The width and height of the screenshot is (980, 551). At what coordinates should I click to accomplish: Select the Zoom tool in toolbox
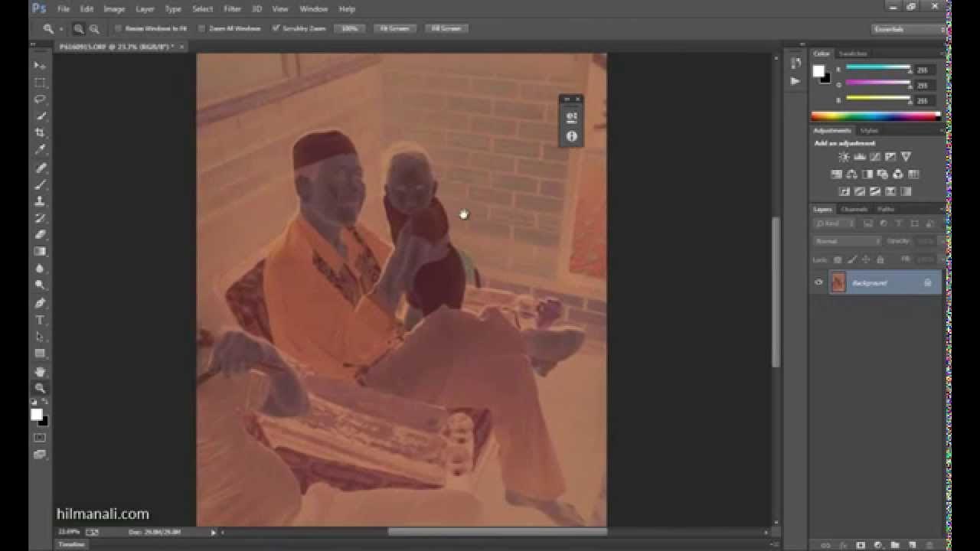pyautogui.click(x=40, y=389)
